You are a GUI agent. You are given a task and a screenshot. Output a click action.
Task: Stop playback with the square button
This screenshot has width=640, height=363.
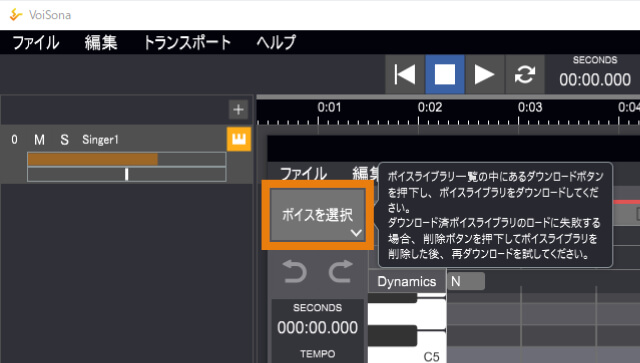[444, 74]
